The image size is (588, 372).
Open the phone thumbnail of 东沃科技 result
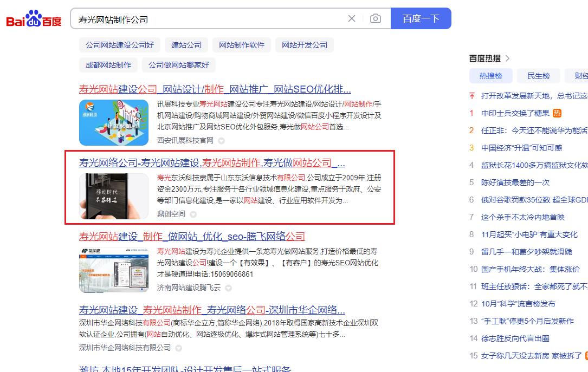(x=114, y=196)
